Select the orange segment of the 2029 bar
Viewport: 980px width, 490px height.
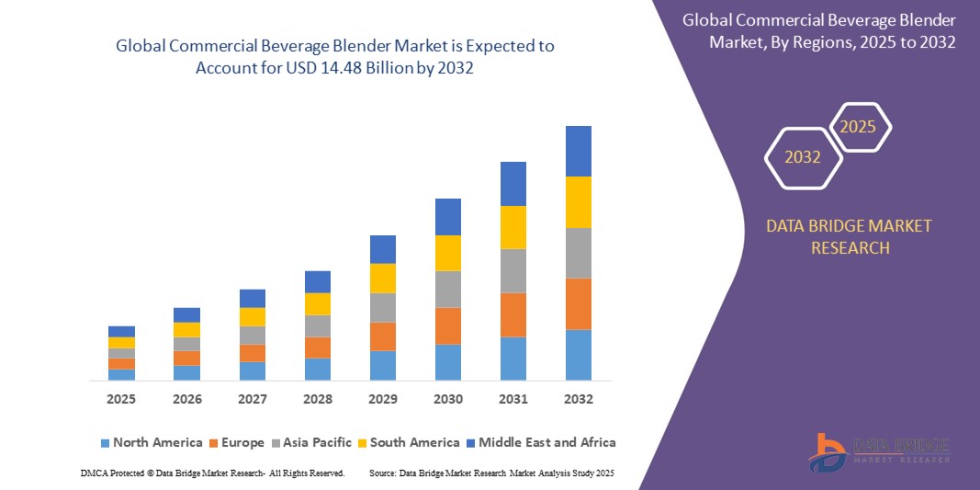pyautogui.click(x=383, y=336)
